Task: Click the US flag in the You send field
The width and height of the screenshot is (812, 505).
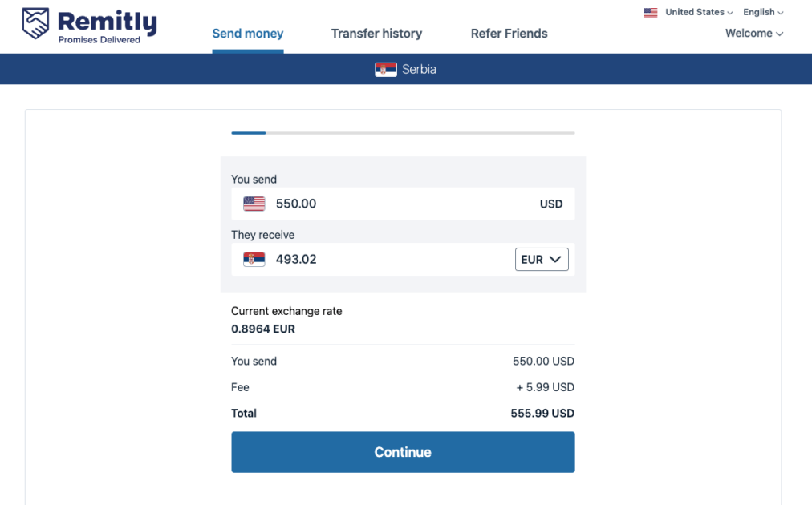Action: [x=254, y=204]
